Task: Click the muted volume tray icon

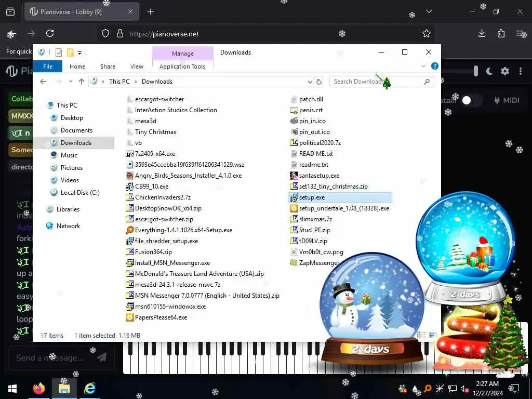Action: click(464, 389)
